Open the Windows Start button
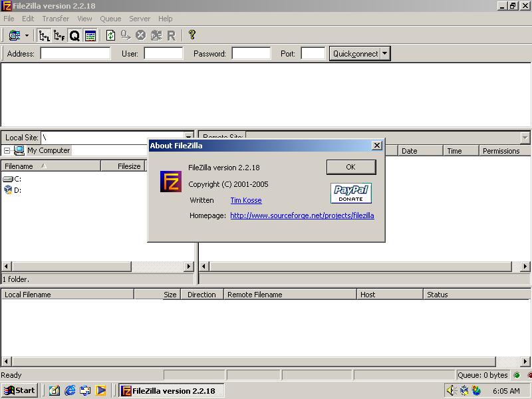 [19, 390]
